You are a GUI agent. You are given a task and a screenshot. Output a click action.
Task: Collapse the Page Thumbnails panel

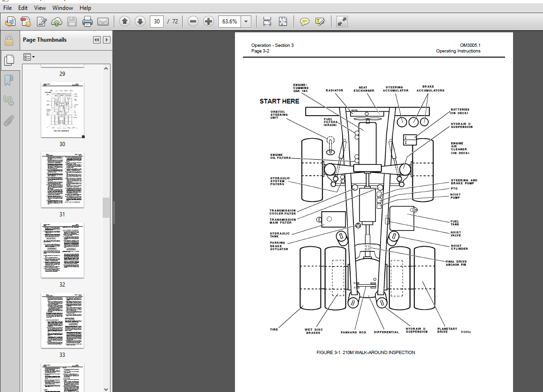point(96,40)
